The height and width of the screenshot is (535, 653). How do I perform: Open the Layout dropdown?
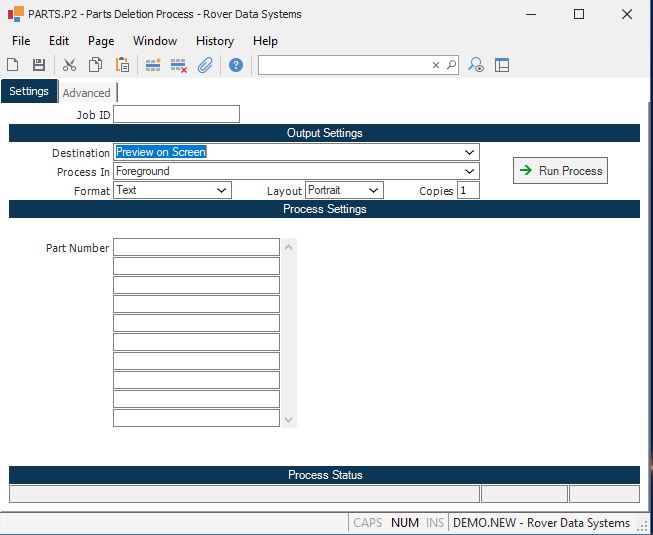[x=374, y=190]
